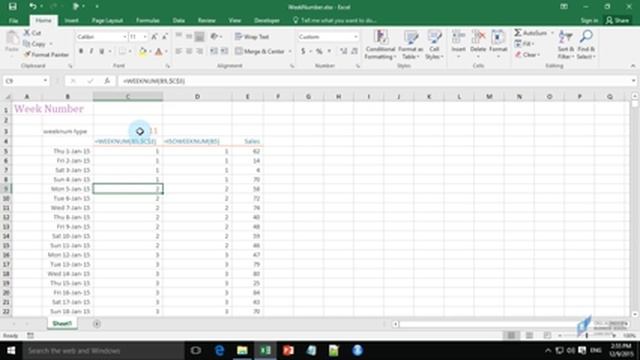Decrease font size icon

164,37
